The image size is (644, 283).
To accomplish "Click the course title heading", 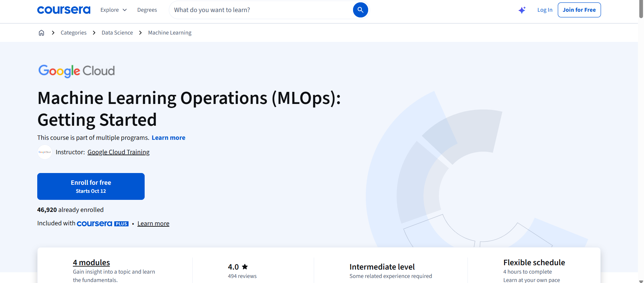I will pyautogui.click(x=189, y=109).
